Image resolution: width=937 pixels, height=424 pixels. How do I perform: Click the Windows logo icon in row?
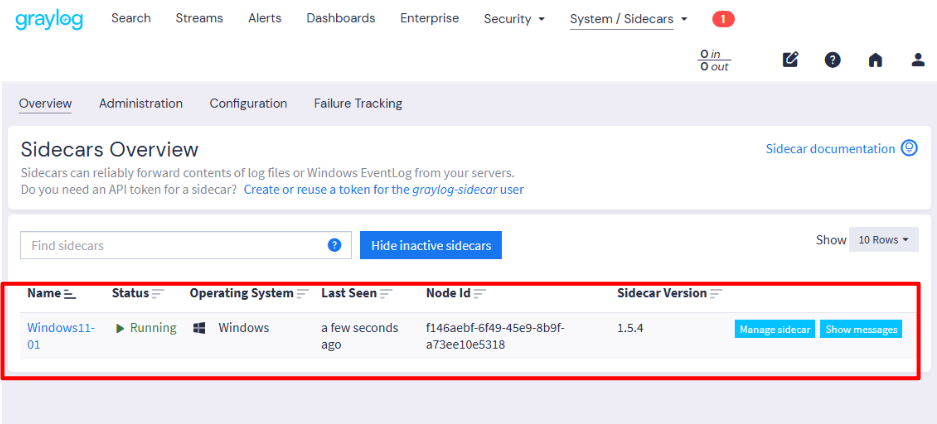coord(200,328)
